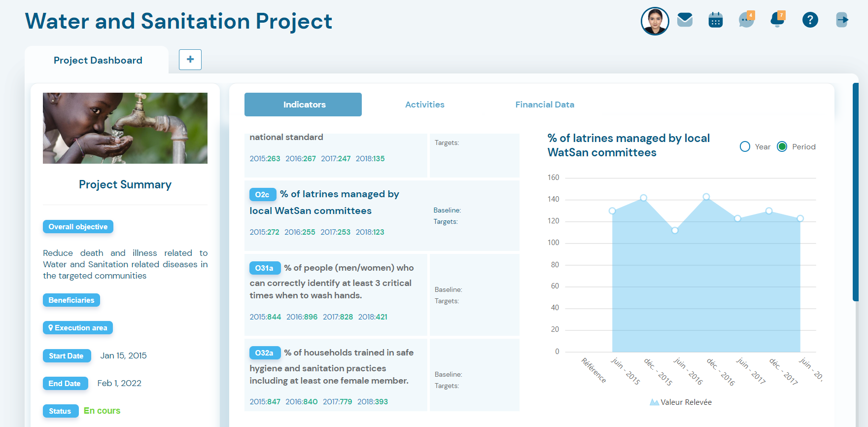868x427 pixels.
Task: Open the Activities tab
Action: tap(424, 105)
